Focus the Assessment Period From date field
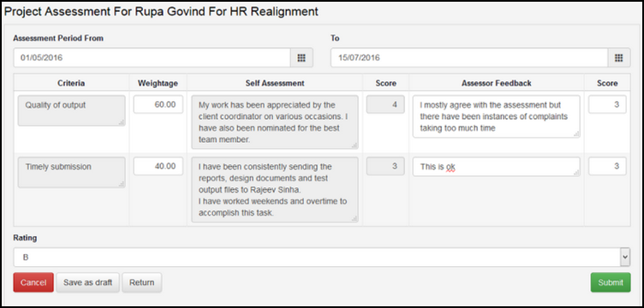 tap(152, 58)
